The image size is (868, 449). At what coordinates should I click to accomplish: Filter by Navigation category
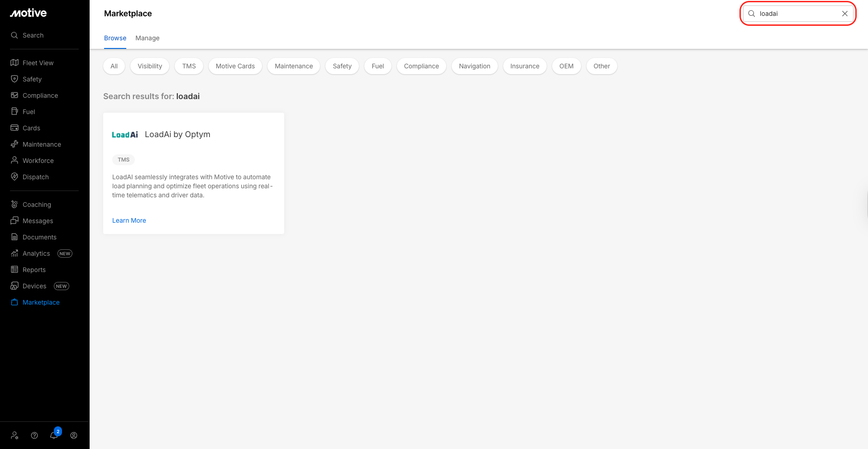pyautogui.click(x=475, y=66)
